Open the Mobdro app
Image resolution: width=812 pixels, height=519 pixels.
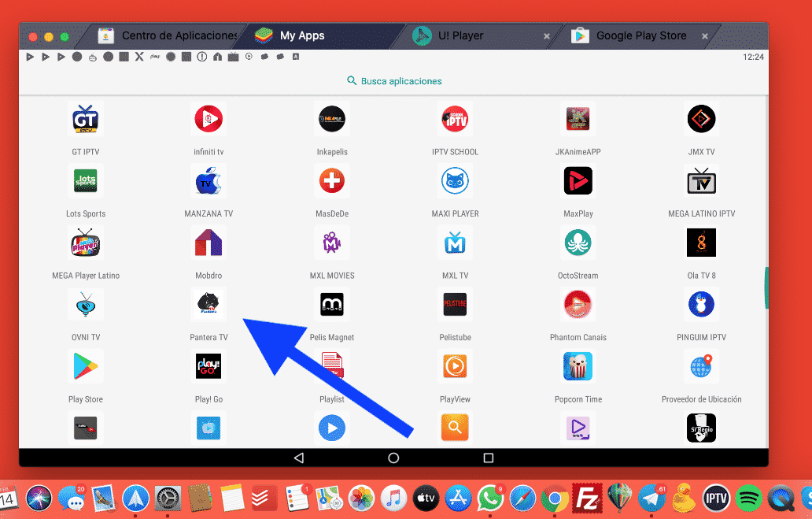point(209,243)
